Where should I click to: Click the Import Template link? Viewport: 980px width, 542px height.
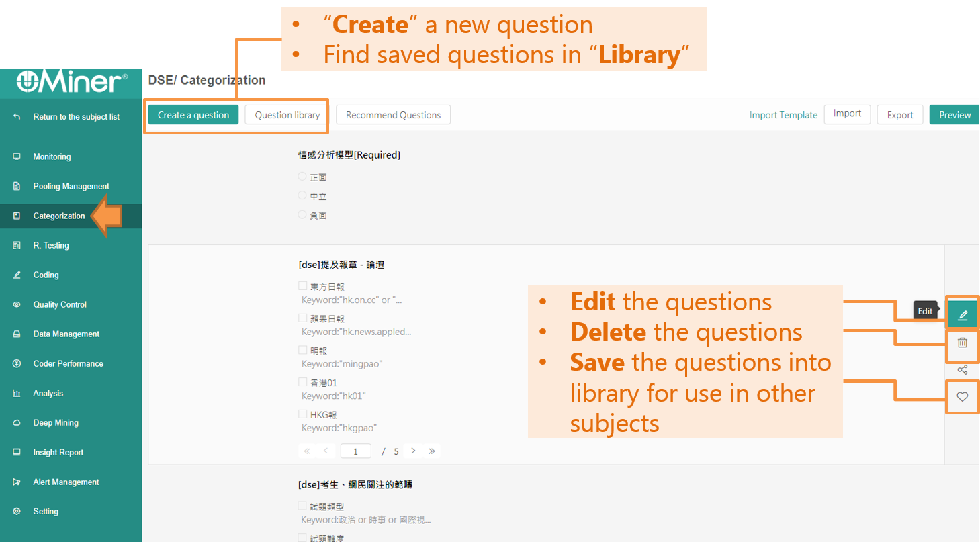783,115
